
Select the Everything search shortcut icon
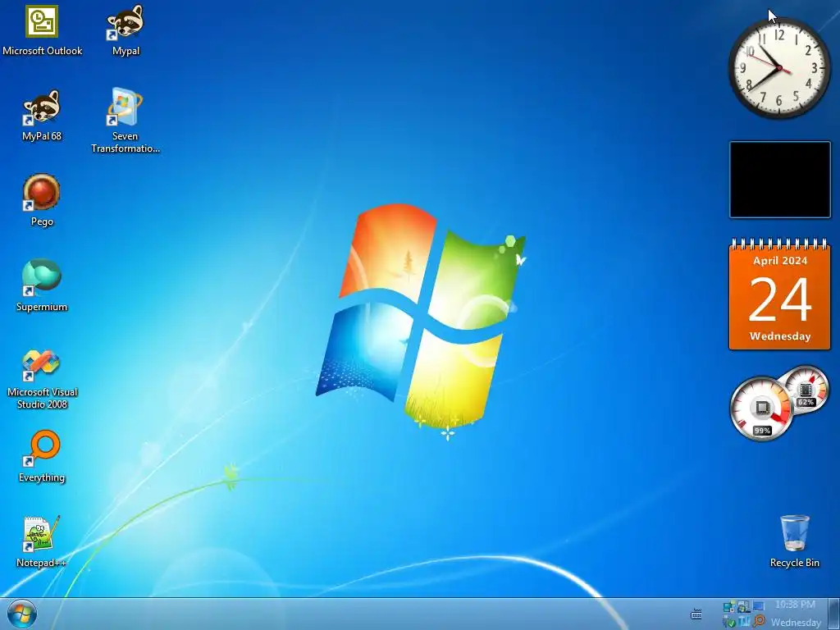point(42,456)
